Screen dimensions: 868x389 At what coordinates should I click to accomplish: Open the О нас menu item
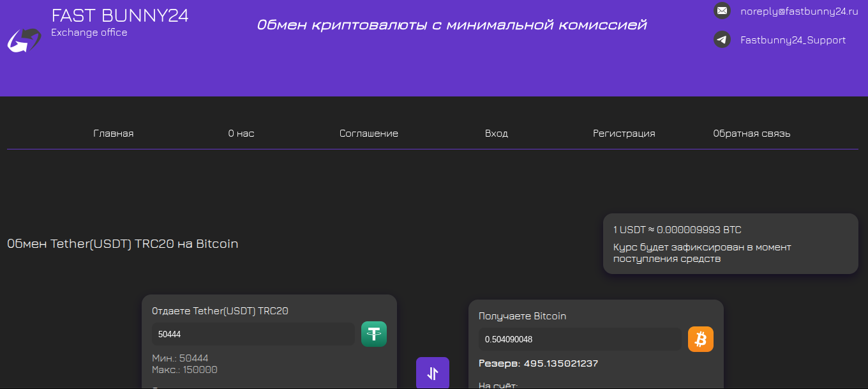click(x=241, y=133)
